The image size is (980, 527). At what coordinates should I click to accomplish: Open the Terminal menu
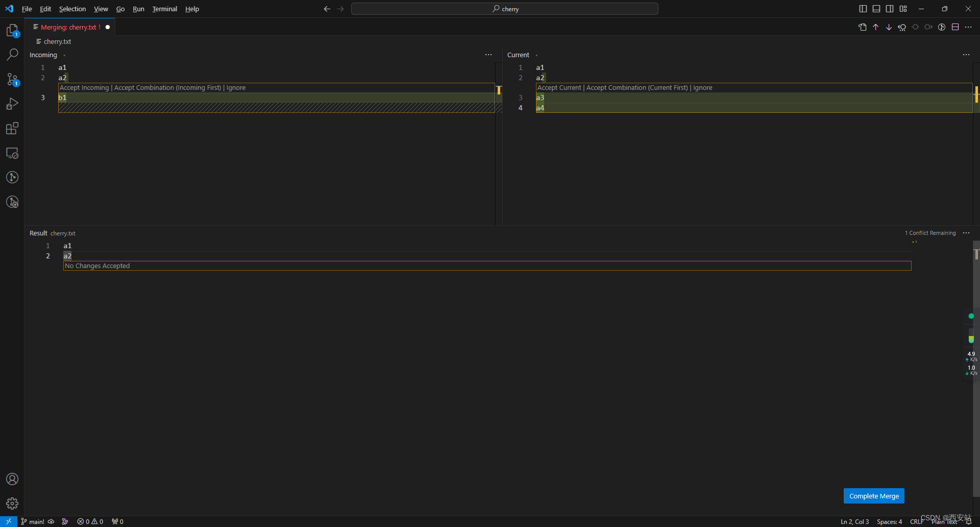tap(165, 9)
